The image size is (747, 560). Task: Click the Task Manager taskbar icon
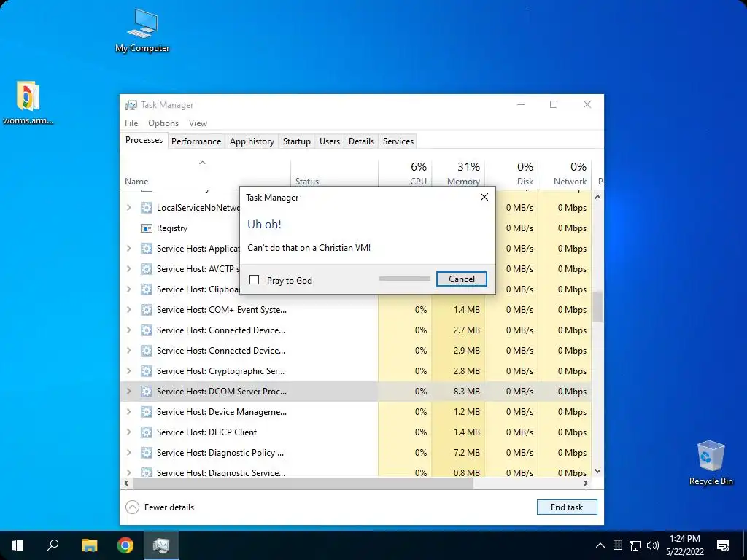click(161, 545)
